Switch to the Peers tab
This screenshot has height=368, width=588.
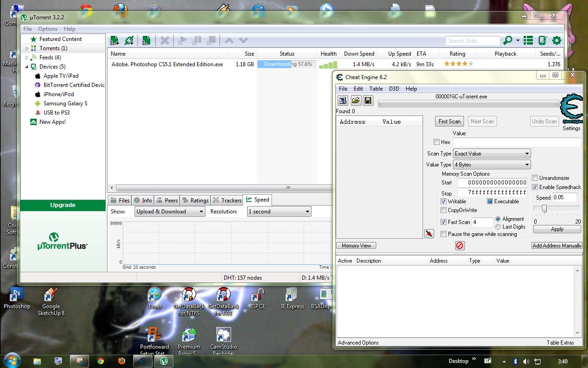(167, 200)
